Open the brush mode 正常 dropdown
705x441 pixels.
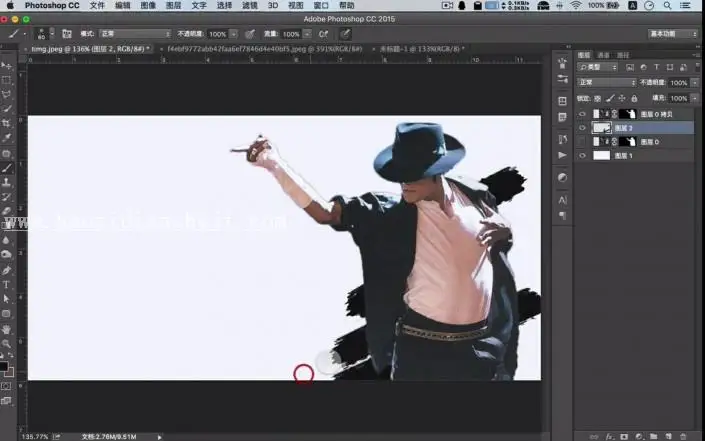135,34
